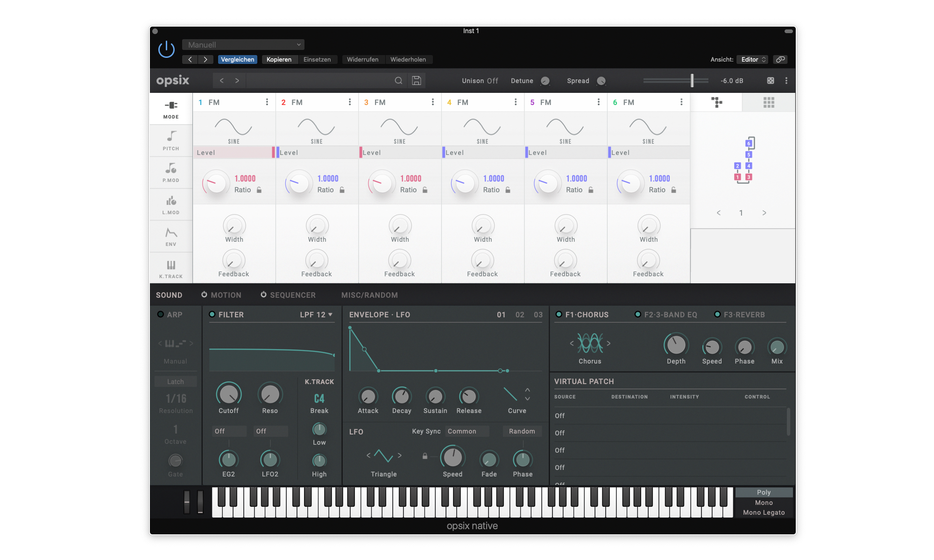Select the K.TRACK panel icon

point(171,267)
